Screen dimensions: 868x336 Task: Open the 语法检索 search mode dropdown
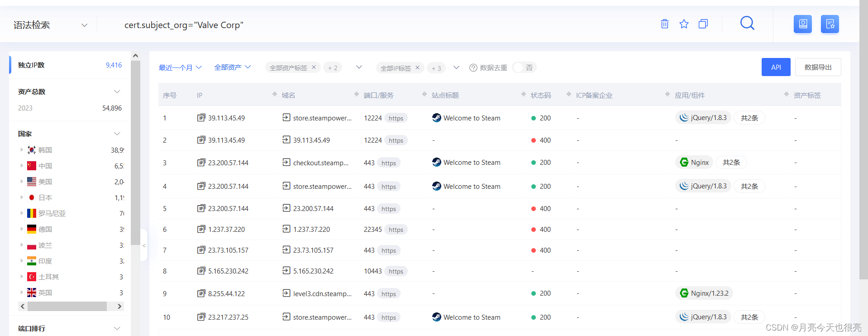[50, 25]
